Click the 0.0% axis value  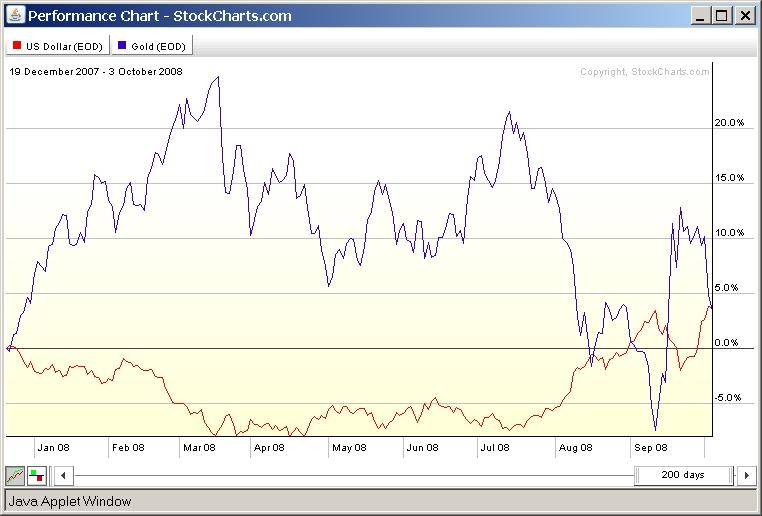click(727, 342)
